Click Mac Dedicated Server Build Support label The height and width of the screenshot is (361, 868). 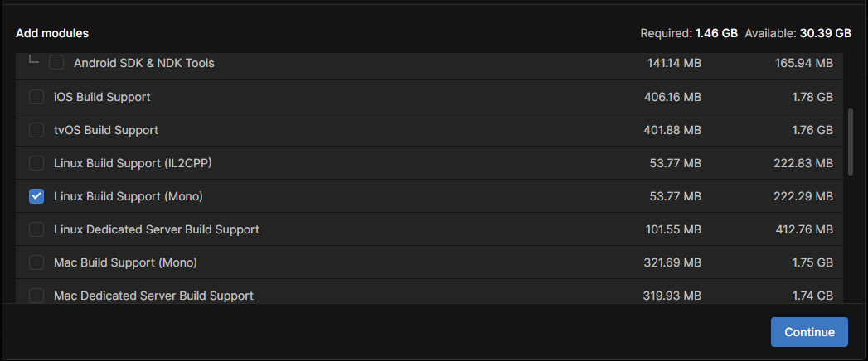153,295
